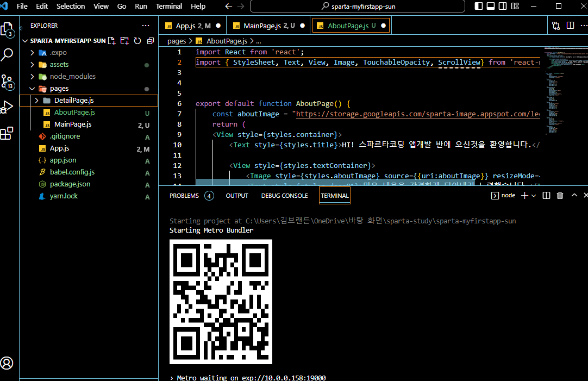
Task: Go back with the navigation arrow
Action: (x=228, y=7)
